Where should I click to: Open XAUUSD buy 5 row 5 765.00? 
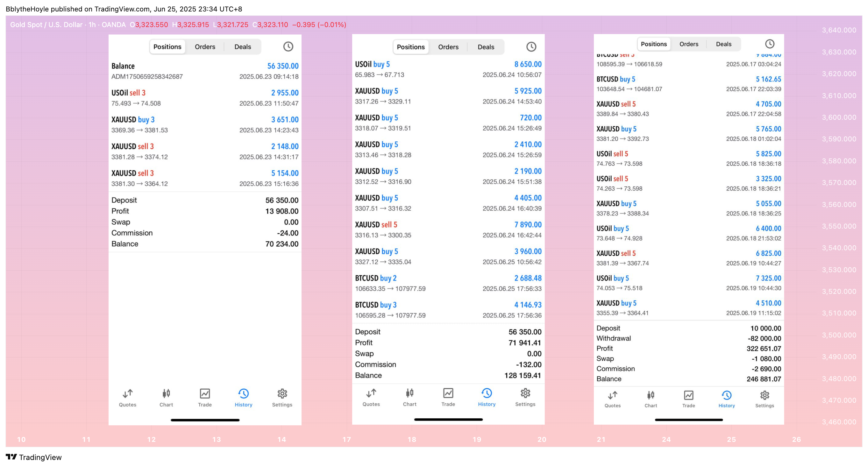pyautogui.click(x=689, y=134)
